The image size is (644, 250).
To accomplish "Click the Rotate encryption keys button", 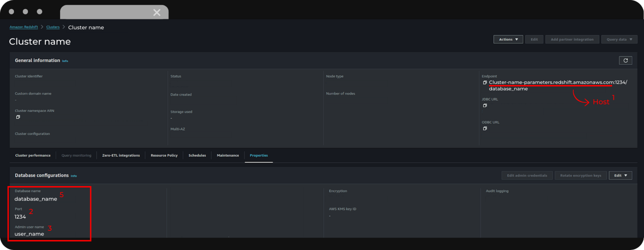I will [580, 176].
